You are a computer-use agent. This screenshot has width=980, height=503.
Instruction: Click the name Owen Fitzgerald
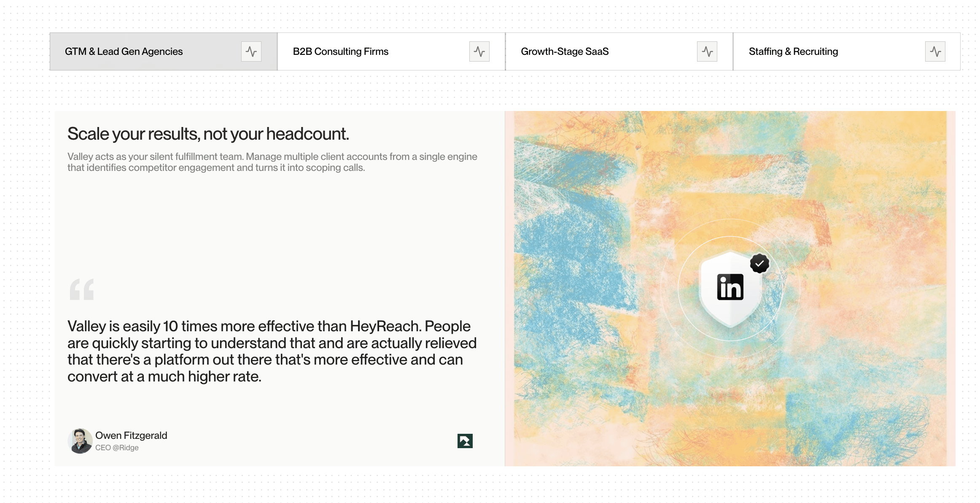pyautogui.click(x=131, y=435)
